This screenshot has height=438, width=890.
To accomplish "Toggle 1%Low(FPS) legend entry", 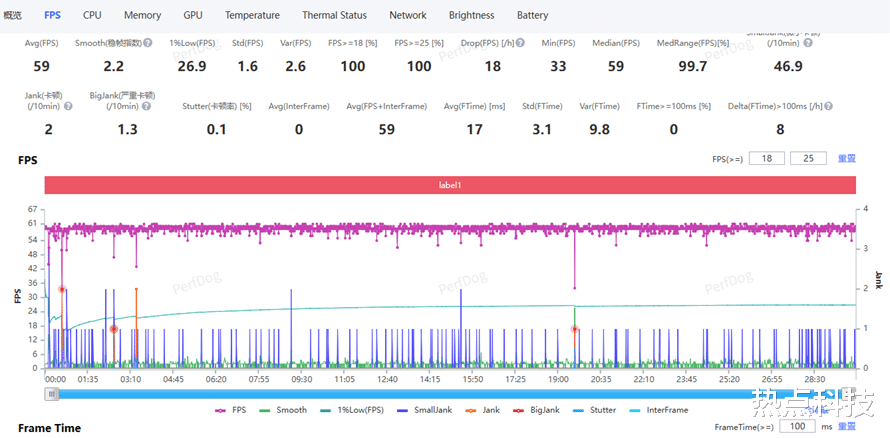I will [350, 410].
